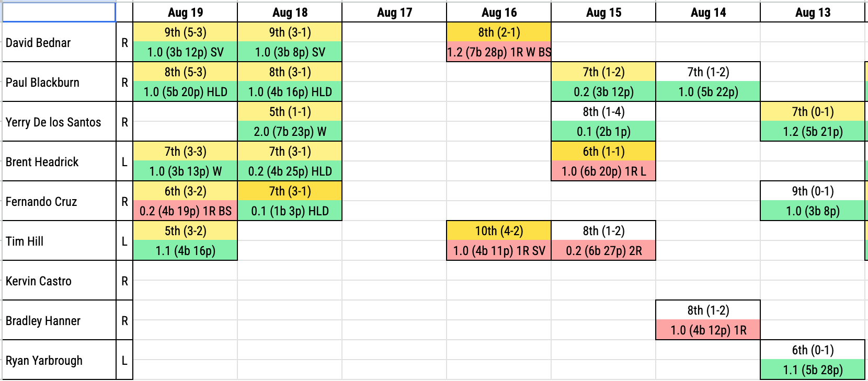This screenshot has width=868, height=381.
Task: Select Paul Blackburn's '1.0 (5b 20p) HLD' cell
Action: tap(185, 92)
